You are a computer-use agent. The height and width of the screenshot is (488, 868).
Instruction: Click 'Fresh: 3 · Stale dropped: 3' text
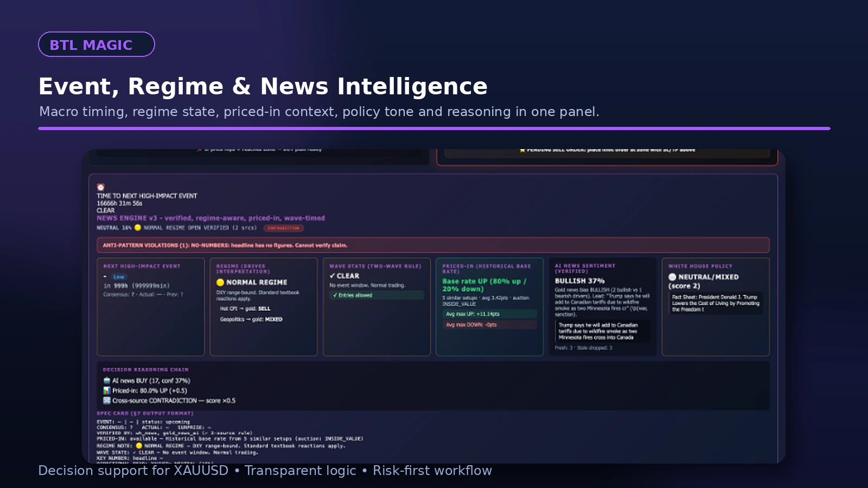(583, 348)
